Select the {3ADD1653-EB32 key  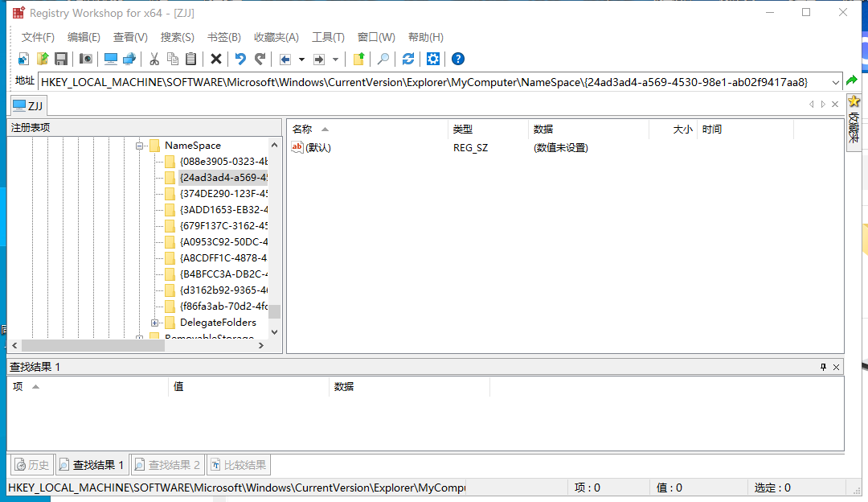[223, 209]
